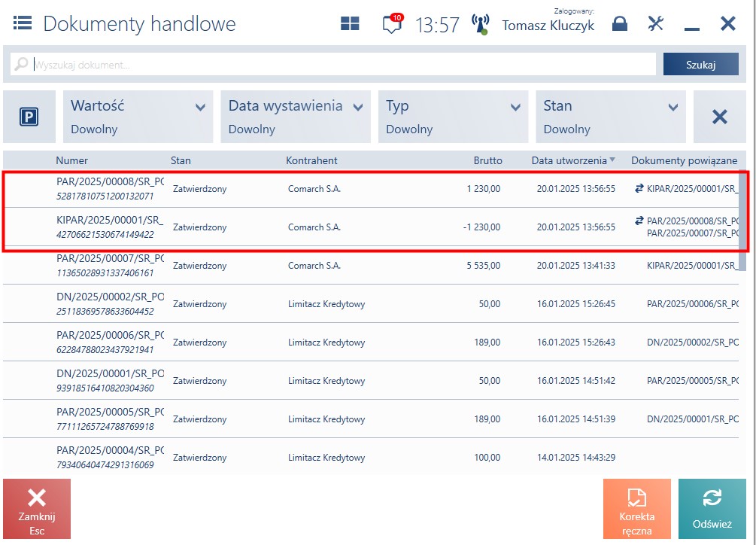Click date 14.01.2025 14:43:29
Viewport: 756px width, 545px height.
coord(576,457)
